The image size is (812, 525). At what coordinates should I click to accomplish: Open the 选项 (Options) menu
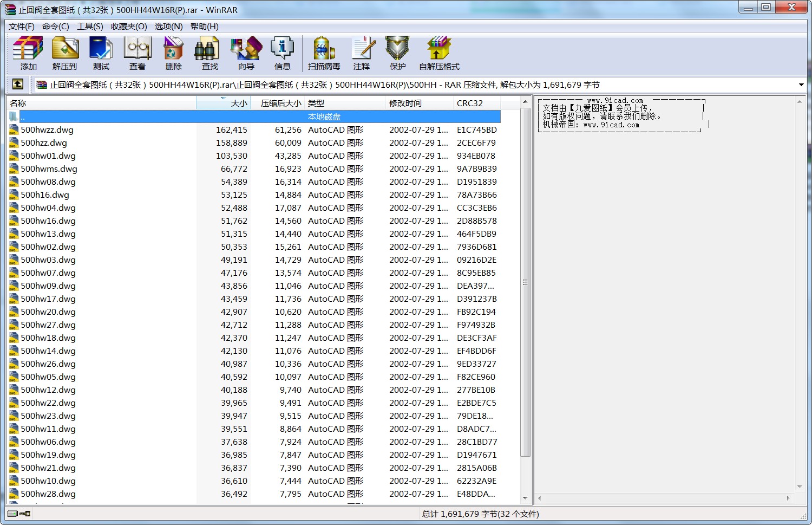[x=168, y=26]
